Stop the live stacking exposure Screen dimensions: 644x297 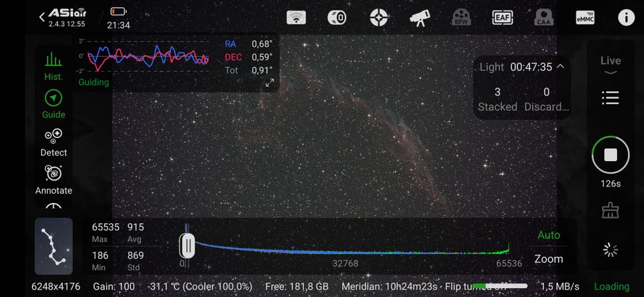(610, 155)
